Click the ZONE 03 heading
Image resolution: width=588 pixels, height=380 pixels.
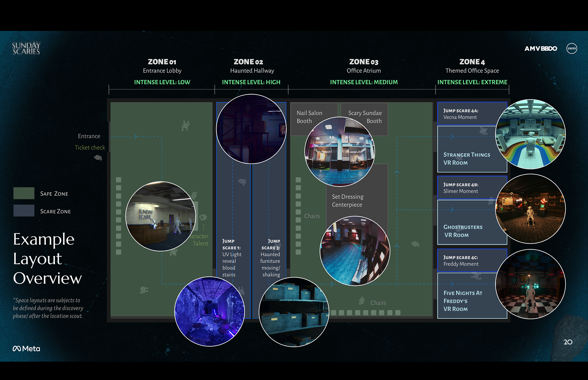click(364, 62)
